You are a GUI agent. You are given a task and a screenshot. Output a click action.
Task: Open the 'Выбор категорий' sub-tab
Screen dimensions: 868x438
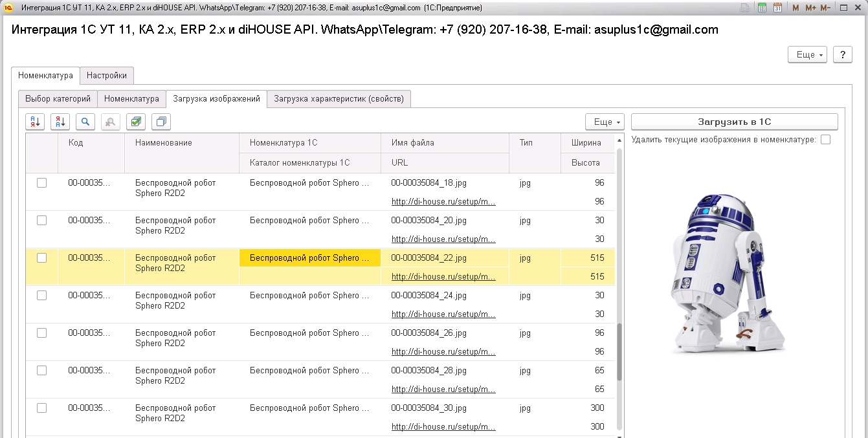(x=58, y=99)
